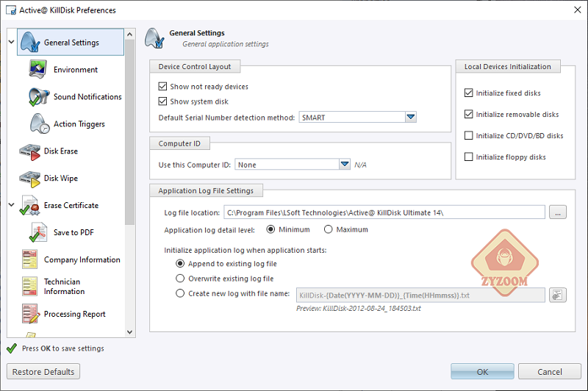Select Create new log with file name
The width and height of the screenshot is (588, 391).
pyautogui.click(x=180, y=293)
